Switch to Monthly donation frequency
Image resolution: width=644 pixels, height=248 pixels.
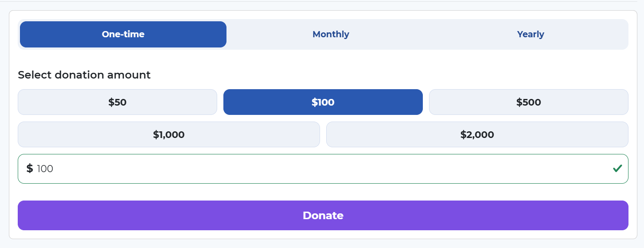click(x=331, y=34)
